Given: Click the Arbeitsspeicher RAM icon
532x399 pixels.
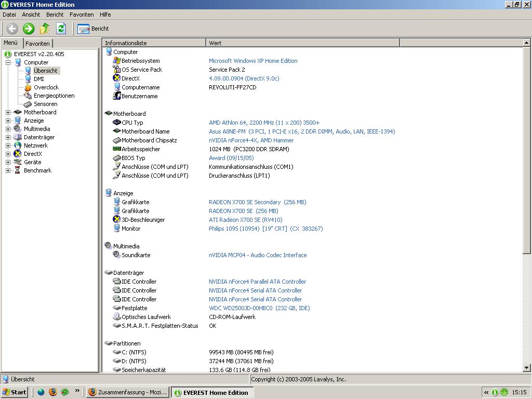Looking at the screenshot, I should [x=117, y=149].
